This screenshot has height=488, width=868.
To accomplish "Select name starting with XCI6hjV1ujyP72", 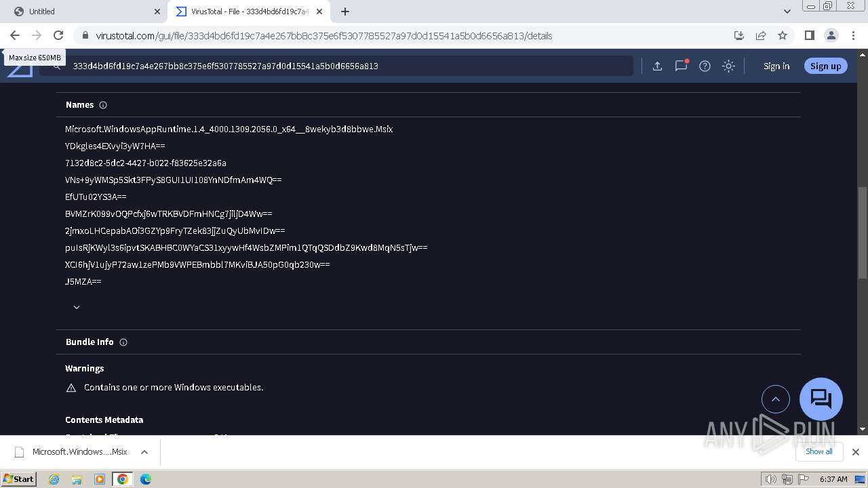I will (x=197, y=264).
